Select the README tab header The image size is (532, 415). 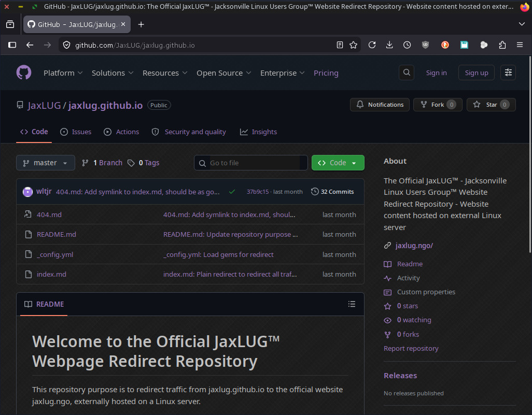(44, 304)
